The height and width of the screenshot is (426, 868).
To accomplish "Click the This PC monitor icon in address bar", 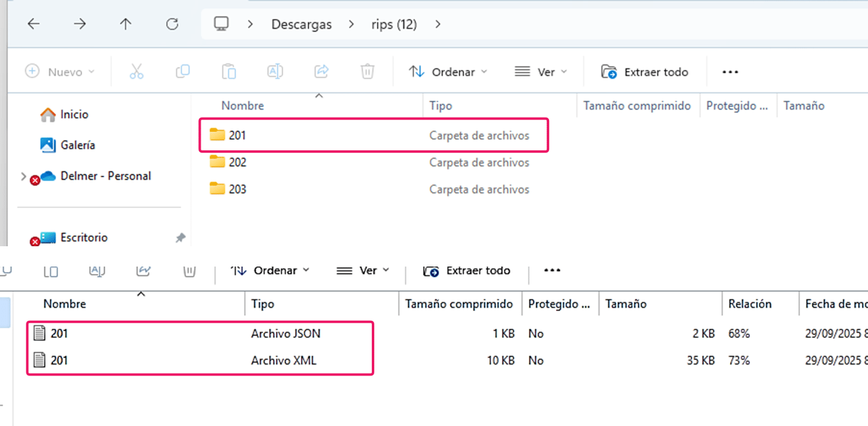I will 221,24.
